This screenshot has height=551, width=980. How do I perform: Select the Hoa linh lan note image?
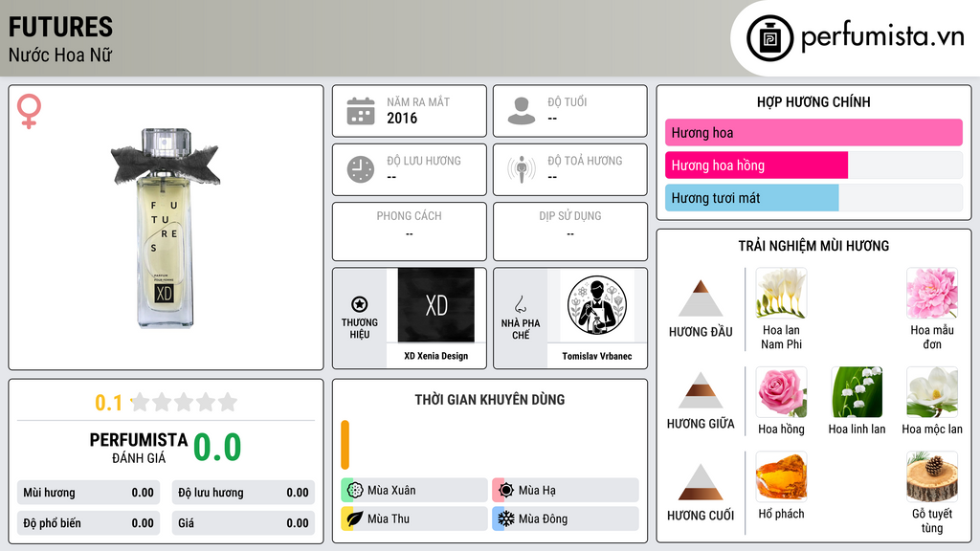(857, 391)
